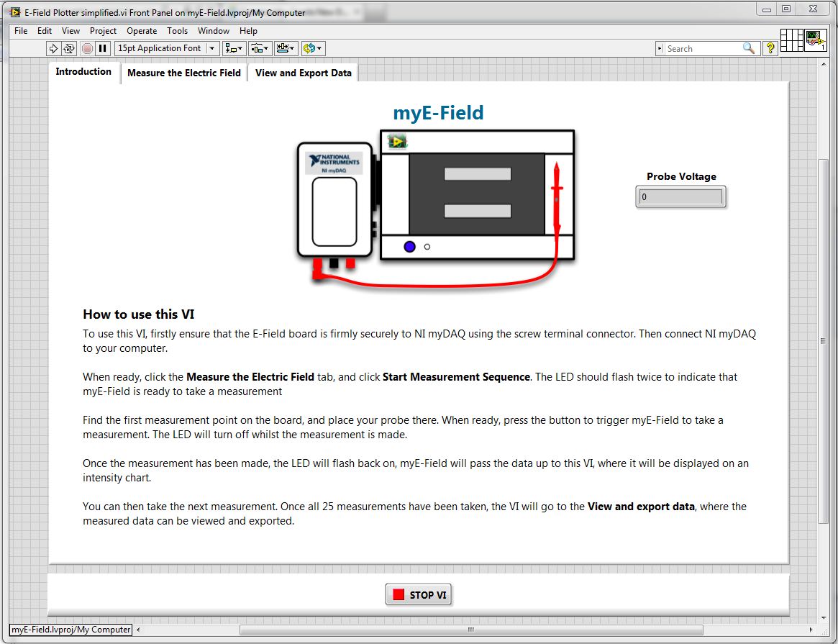Maximize the LabVIEW window
838x644 pixels.
[x=786, y=9]
